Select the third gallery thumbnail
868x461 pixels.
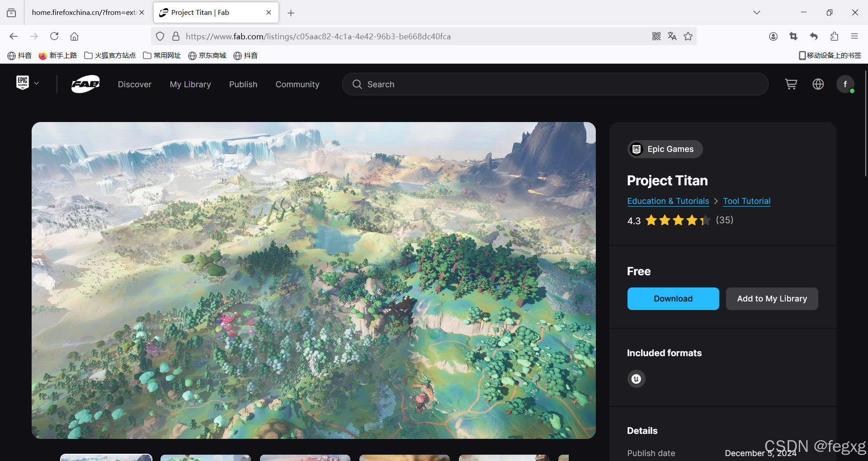(x=305, y=458)
